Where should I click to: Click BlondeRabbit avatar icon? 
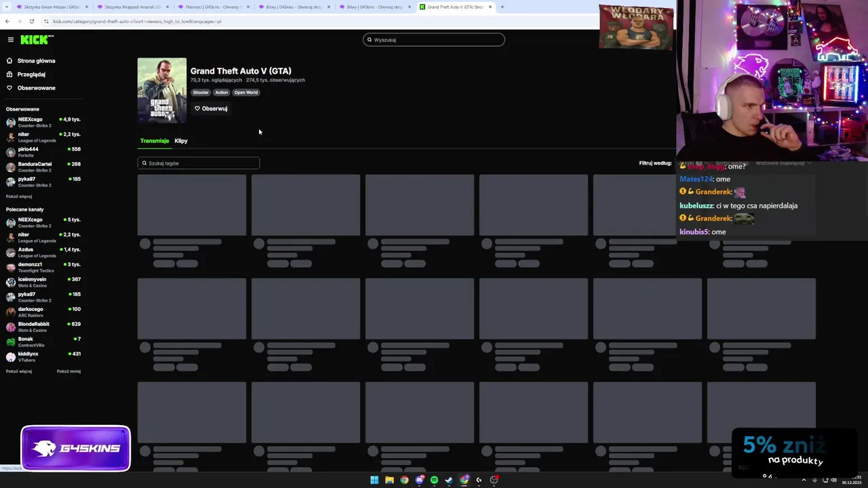click(x=11, y=327)
